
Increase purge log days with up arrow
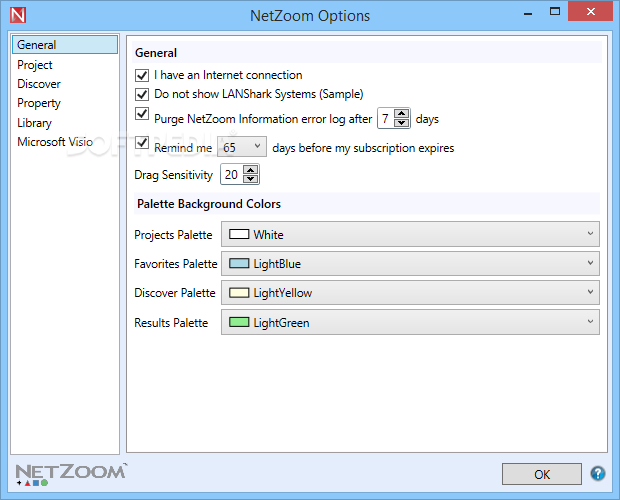click(x=402, y=114)
